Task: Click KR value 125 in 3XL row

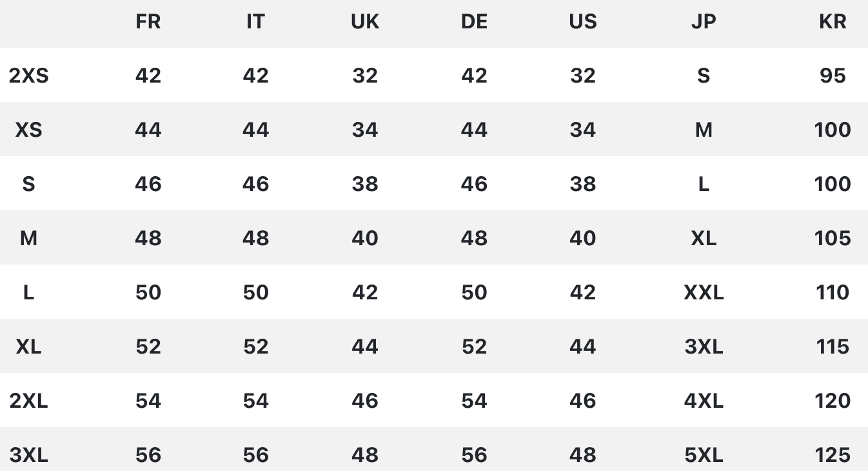Action: coord(833,456)
